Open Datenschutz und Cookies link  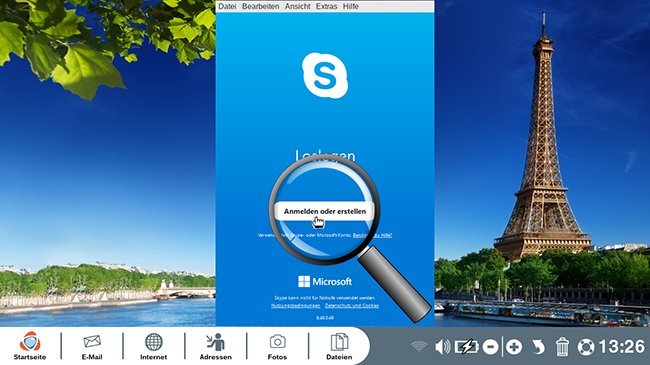(352, 306)
